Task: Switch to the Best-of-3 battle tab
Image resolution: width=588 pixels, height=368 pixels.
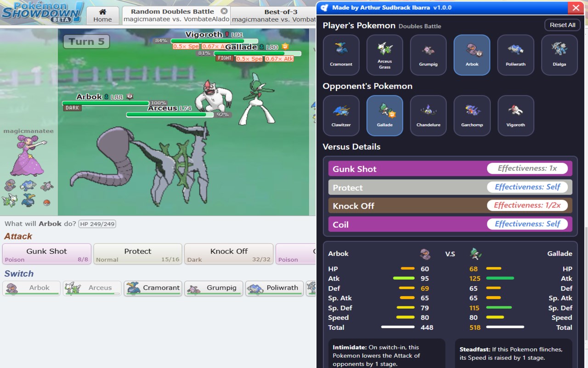Action: click(273, 15)
